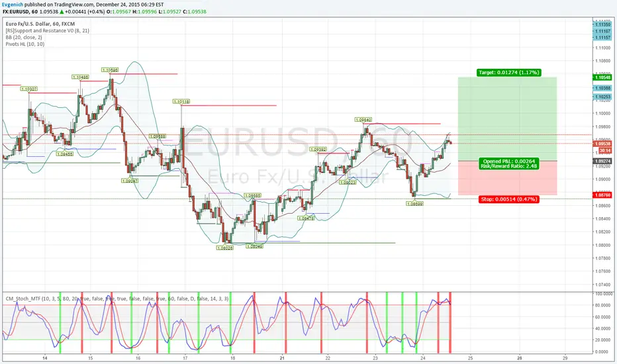
Task: Open the Evgenich author profile link
Action: click(x=12, y=5)
